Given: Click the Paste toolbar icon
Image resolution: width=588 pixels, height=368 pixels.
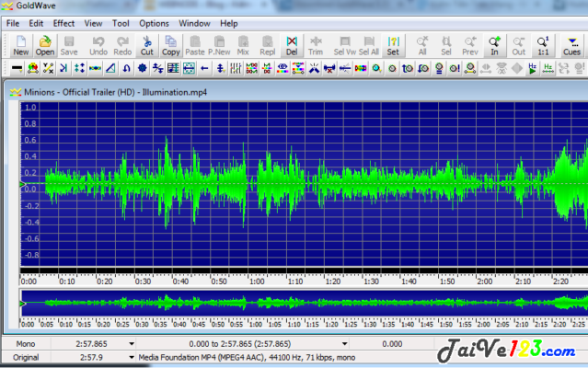Looking at the screenshot, I should tap(195, 46).
